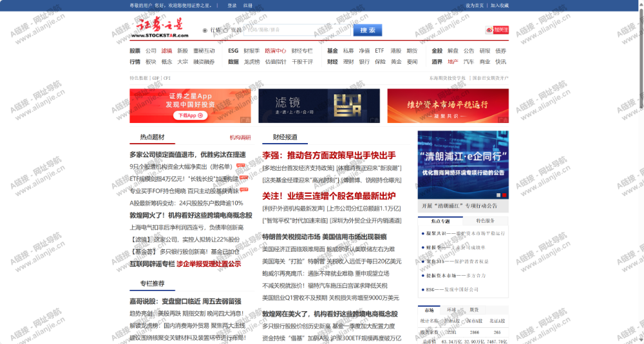Switch to the 特色服务 tab
This screenshot has height=344, width=644.
point(485,220)
